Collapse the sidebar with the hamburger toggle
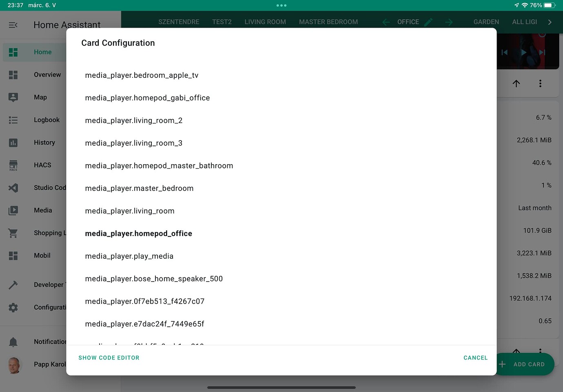 coord(13,25)
